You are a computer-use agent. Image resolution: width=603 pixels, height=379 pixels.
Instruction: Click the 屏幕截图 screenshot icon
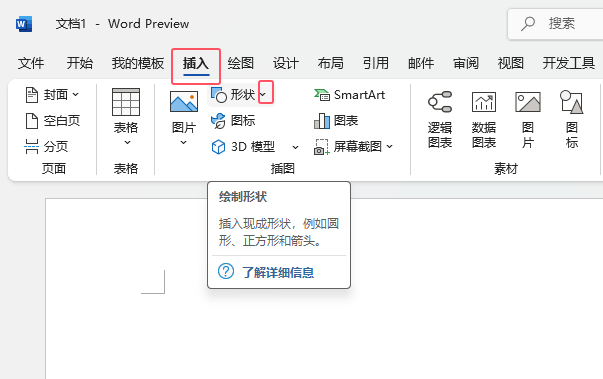coord(321,147)
